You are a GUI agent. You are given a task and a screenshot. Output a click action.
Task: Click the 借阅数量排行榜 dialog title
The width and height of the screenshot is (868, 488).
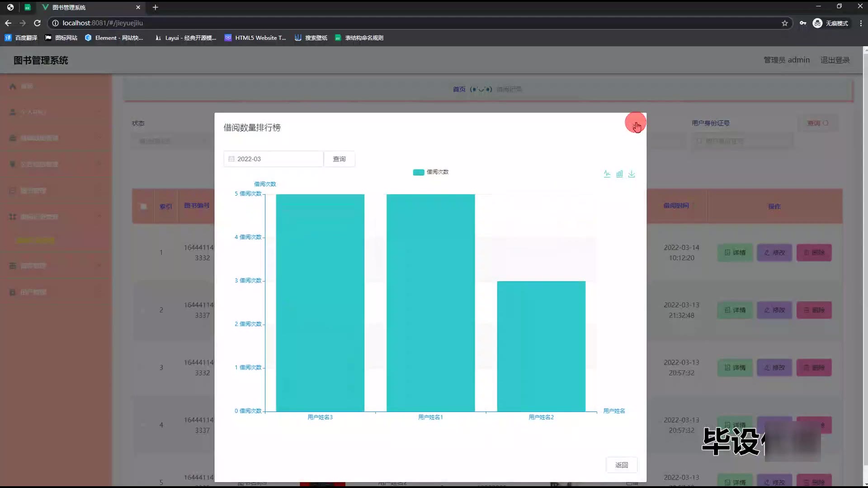point(252,128)
